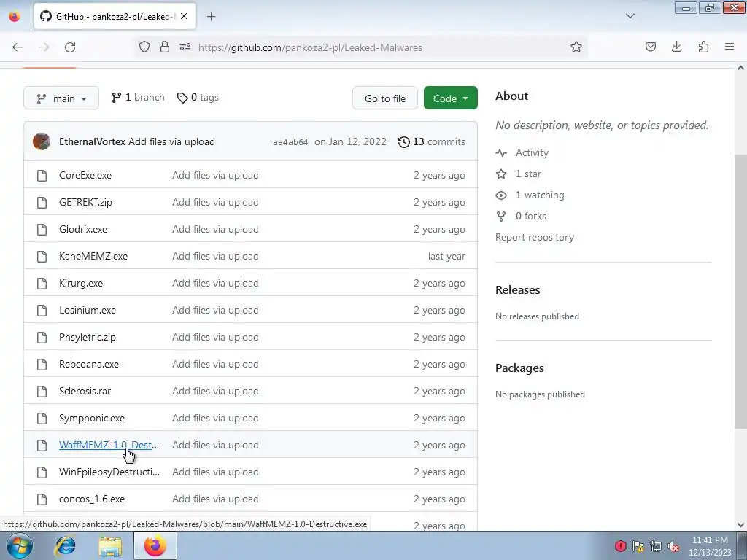Click the Go to file button
747x560 pixels.
pyautogui.click(x=385, y=98)
